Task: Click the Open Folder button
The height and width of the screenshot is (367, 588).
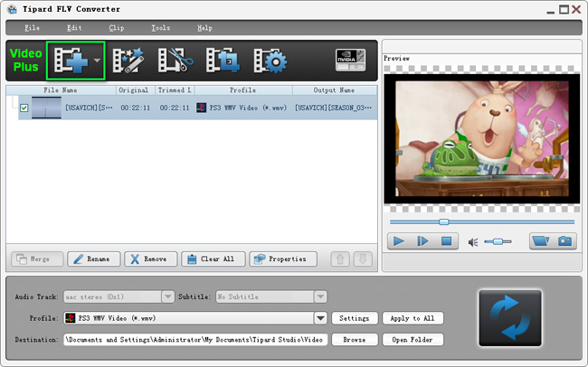Action: pyautogui.click(x=413, y=340)
